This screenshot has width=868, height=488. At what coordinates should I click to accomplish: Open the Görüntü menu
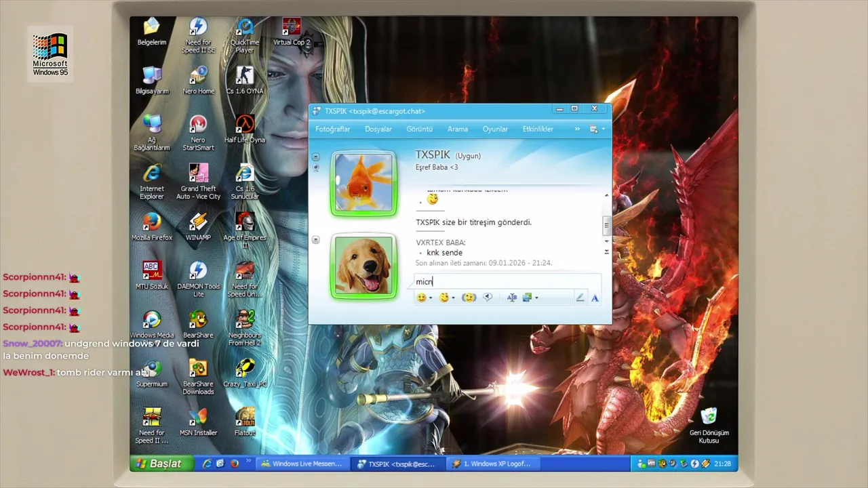[419, 129]
